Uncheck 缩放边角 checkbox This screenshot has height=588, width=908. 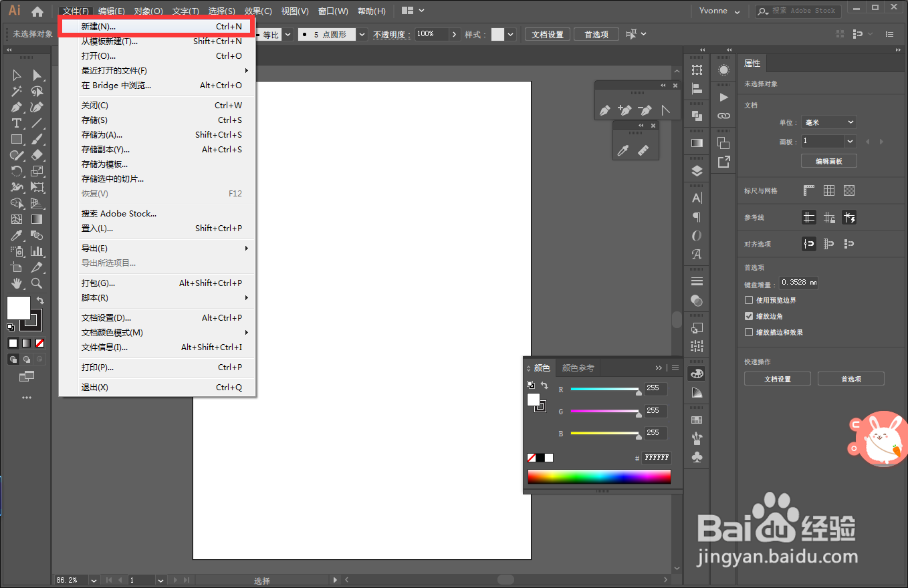tap(749, 316)
